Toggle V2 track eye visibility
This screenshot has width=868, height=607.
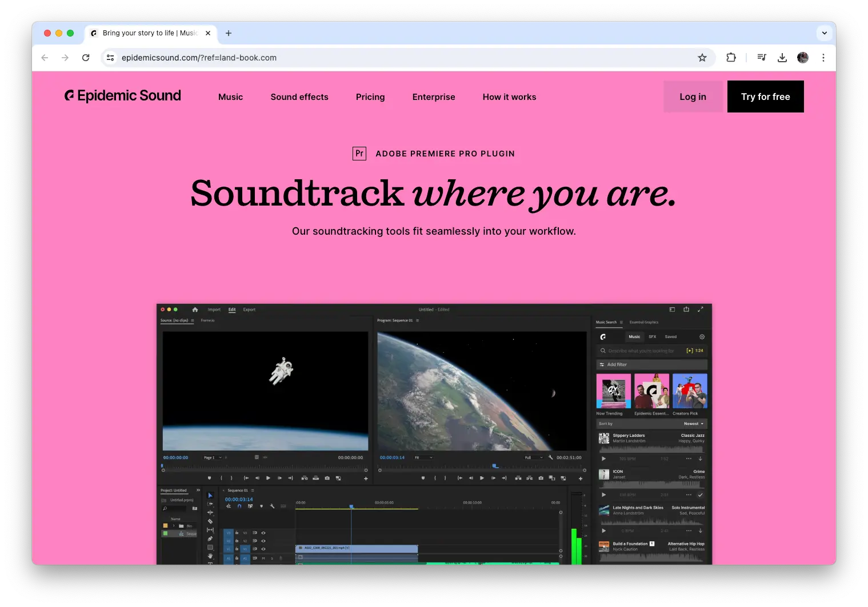pyautogui.click(x=263, y=541)
